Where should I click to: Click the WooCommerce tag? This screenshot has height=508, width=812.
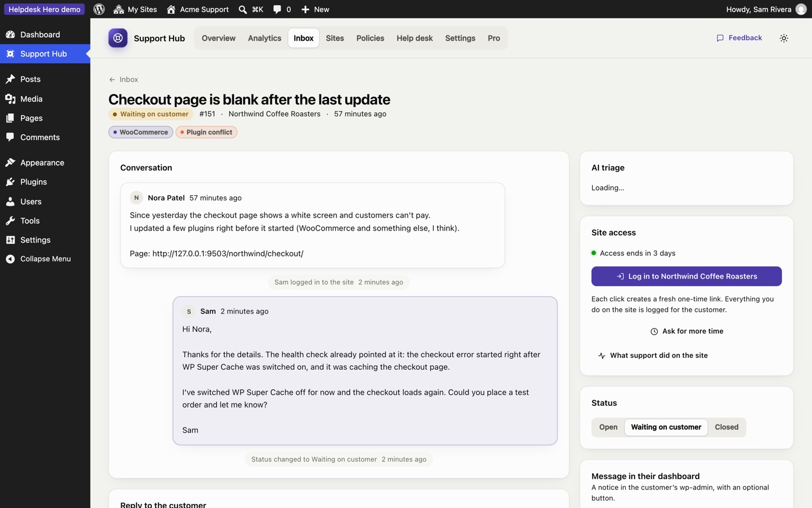(x=140, y=132)
